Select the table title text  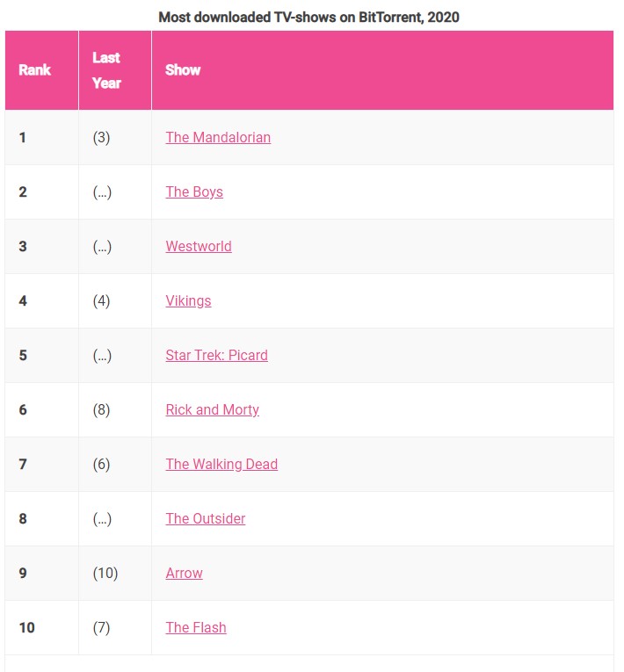pyautogui.click(x=308, y=17)
